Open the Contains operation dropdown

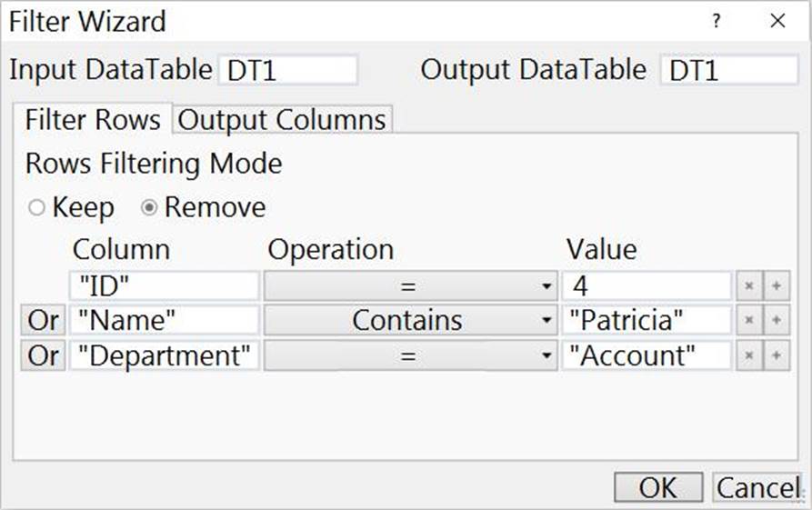coord(410,321)
